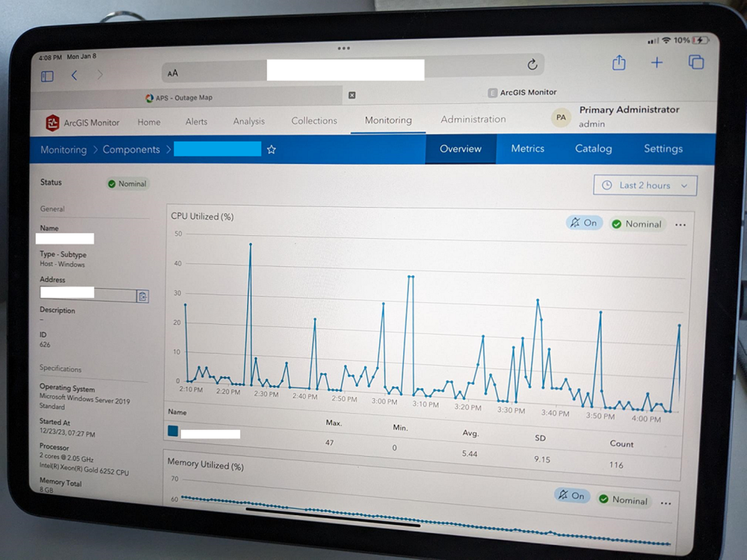
Task: Open the Analysis menu item
Action: pyautogui.click(x=249, y=121)
